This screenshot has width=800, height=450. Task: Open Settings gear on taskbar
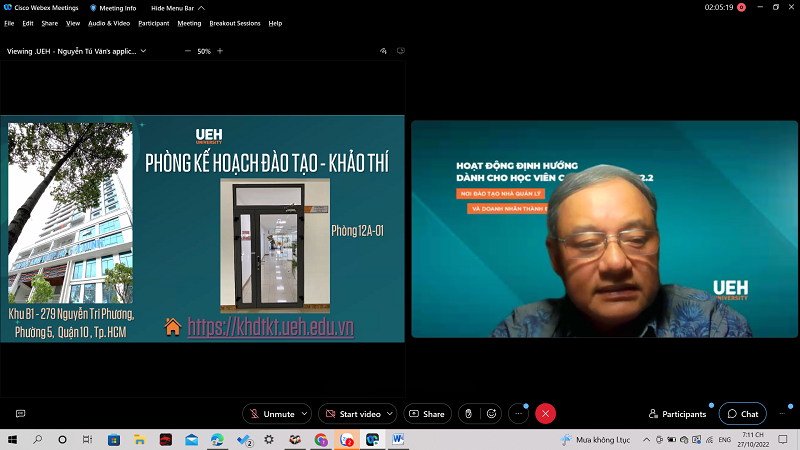coord(269,440)
